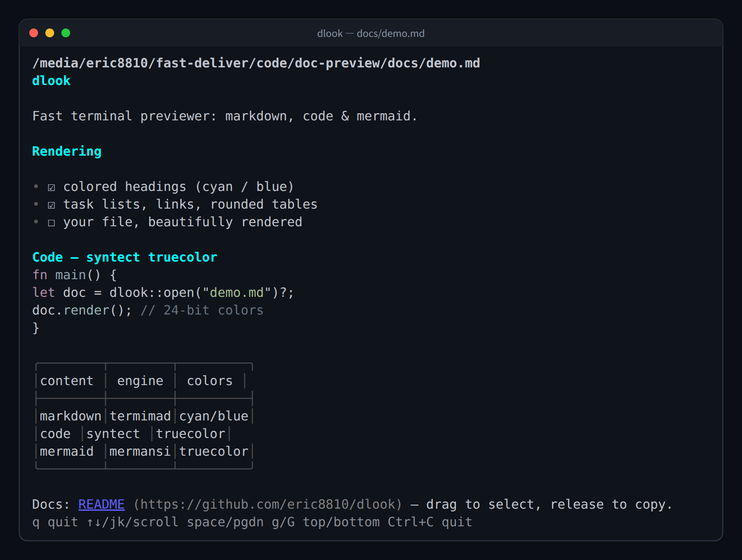
Task: Open the README link
Action: (x=101, y=504)
